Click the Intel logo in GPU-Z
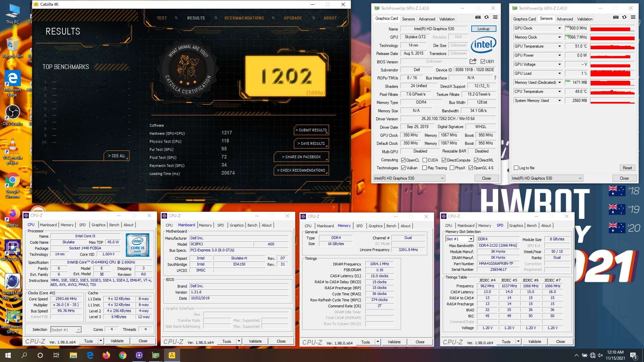This screenshot has width=644, height=362. tap(483, 45)
